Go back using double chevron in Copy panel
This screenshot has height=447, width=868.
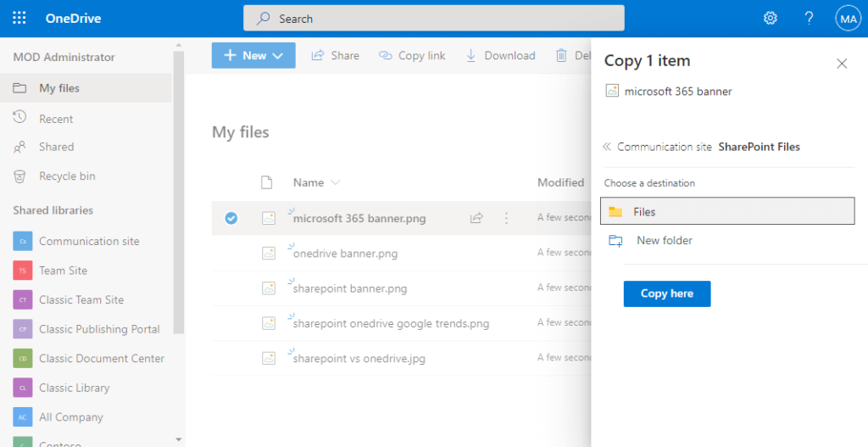pyautogui.click(x=607, y=147)
